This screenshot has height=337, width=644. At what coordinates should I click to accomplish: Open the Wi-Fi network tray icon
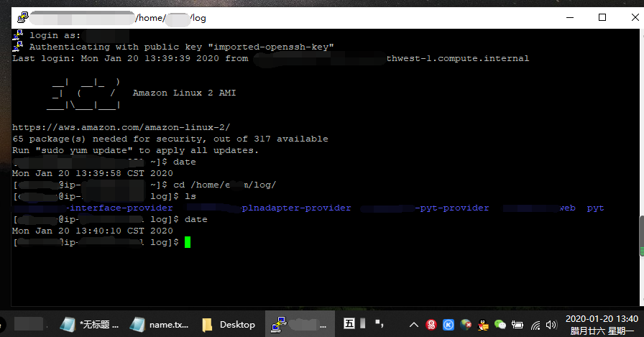tap(535, 326)
